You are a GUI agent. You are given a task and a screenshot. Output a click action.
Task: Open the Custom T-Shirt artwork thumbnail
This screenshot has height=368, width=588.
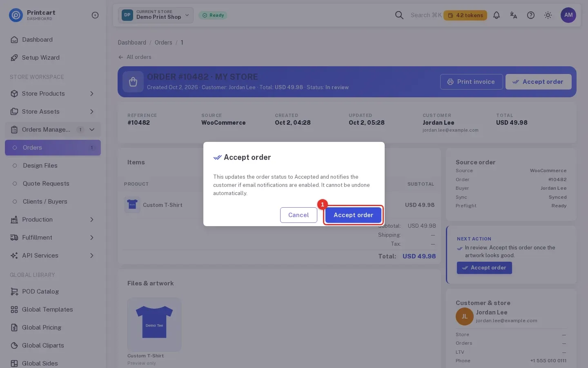tap(154, 325)
